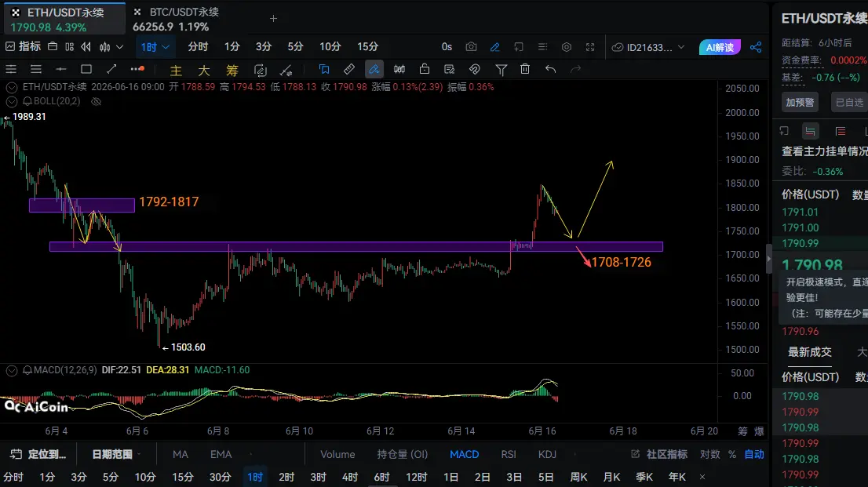
Task: Select the 4时 period at bottom bar
Action: (x=350, y=477)
